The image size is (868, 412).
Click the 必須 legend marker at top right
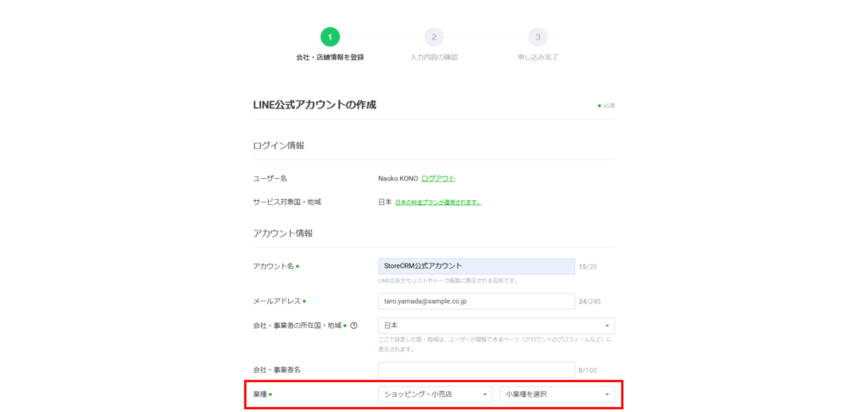tap(606, 106)
